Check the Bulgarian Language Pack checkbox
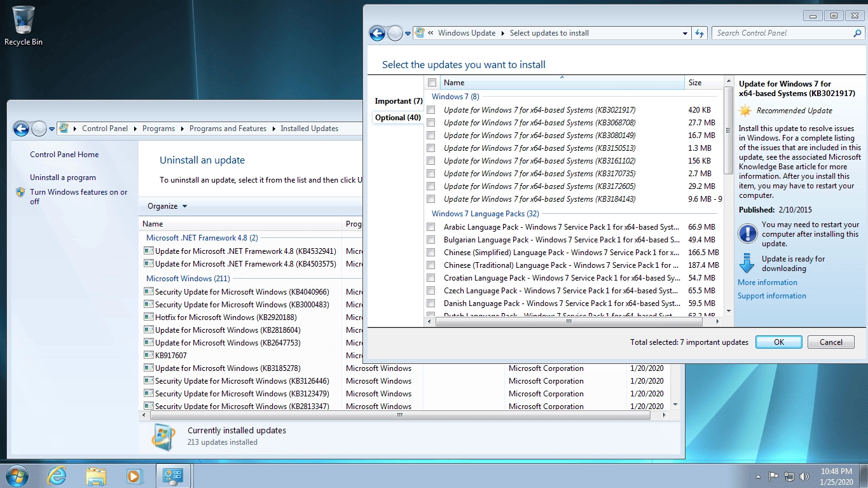The width and height of the screenshot is (868, 488). 431,240
